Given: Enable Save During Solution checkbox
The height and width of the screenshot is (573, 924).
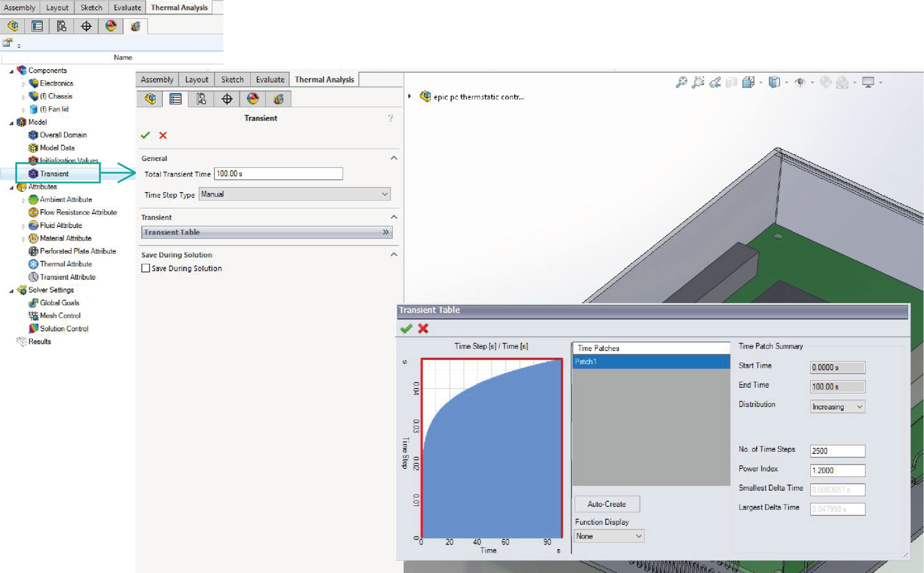Looking at the screenshot, I should [146, 268].
